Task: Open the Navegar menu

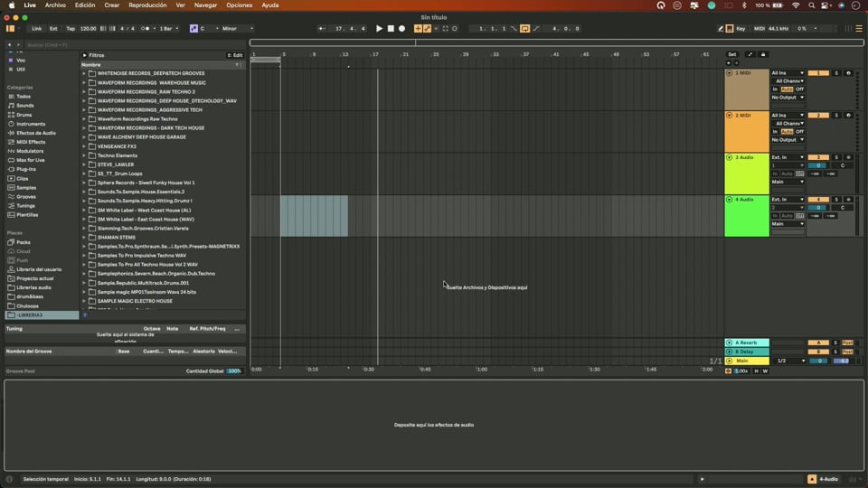Action: (205, 5)
